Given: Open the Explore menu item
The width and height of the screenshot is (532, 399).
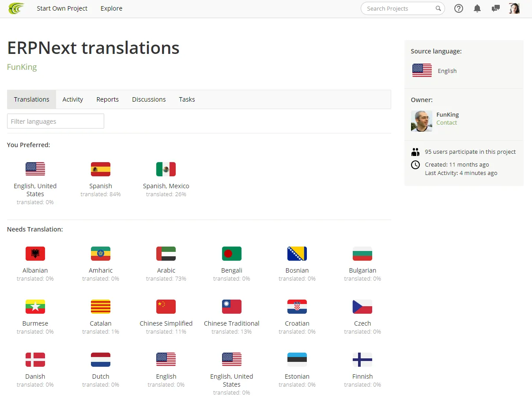Looking at the screenshot, I should (x=111, y=8).
